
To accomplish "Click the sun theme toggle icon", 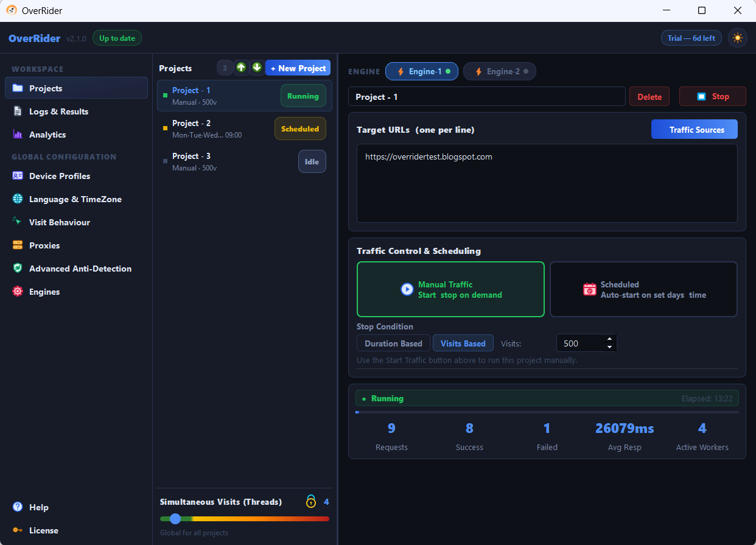I will pyautogui.click(x=738, y=38).
